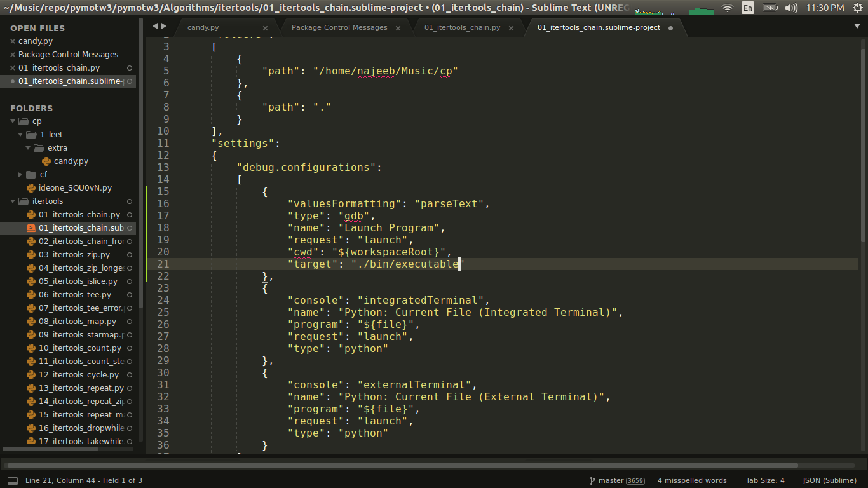The image size is (868, 488).
Task: Click the 4 misspelled words status item
Action: (692, 481)
